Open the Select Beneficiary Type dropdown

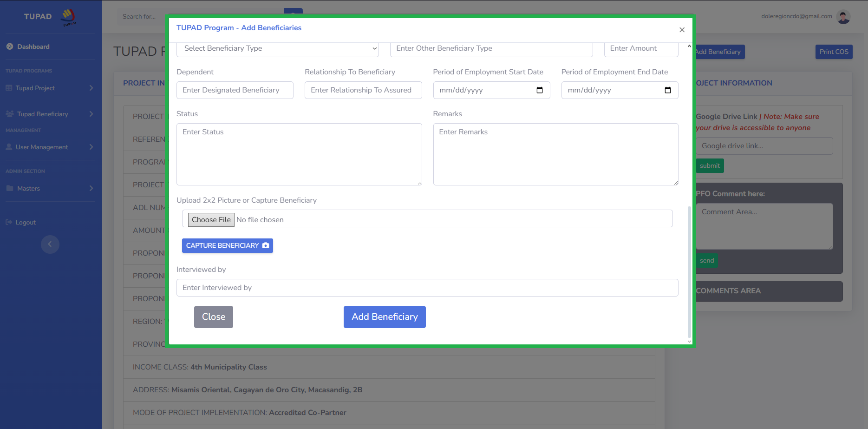tap(278, 48)
